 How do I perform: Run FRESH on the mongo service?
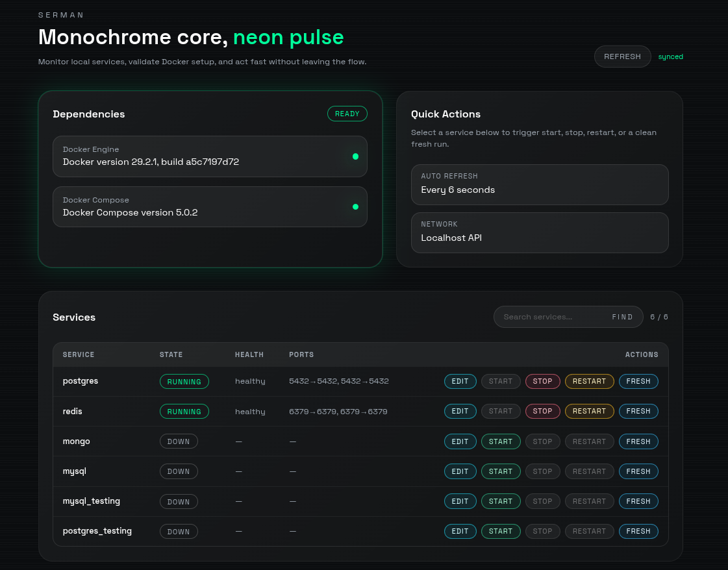tap(638, 441)
